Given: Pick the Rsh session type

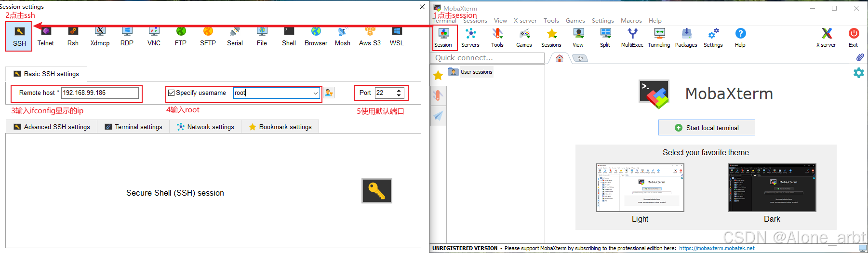Looking at the screenshot, I should coord(73,37).
